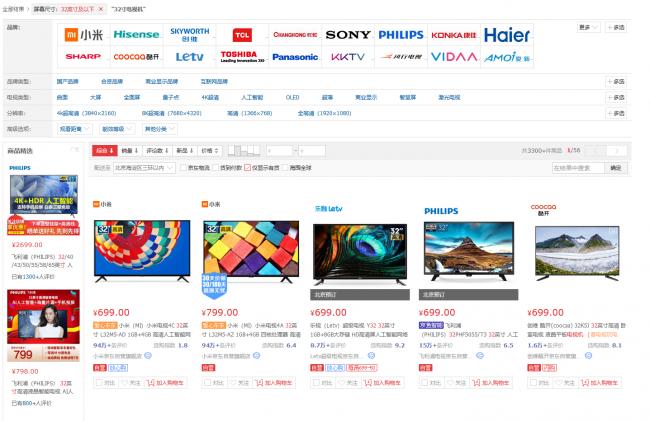Choose the AMOI brand logo
This screenshot has height=421, width=650.
(507, 57)
